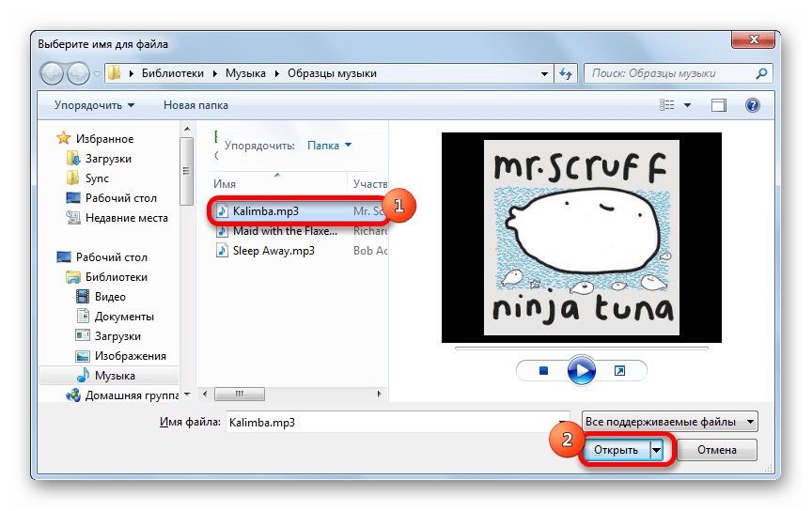Select the Sleep Away.mp3 file

pos(273,251)
